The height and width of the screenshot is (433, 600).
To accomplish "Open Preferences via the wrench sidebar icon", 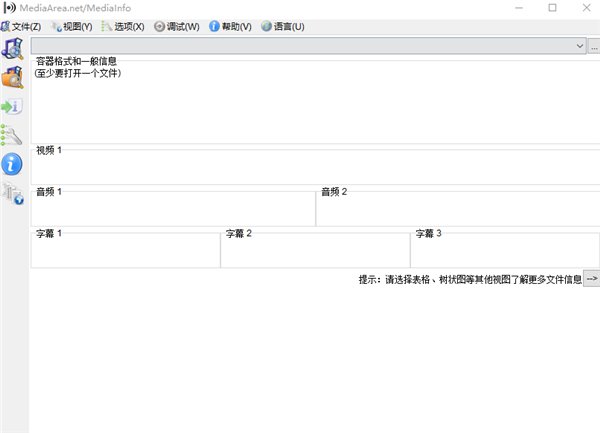I will (12, 135).
